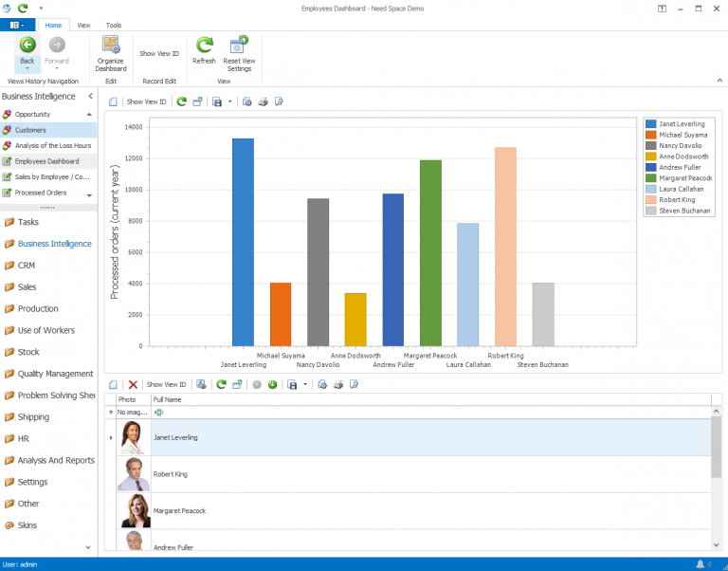Expand the save dropdown arrow in chart toolbar
The image size is (728, 571).
(230, 101)
